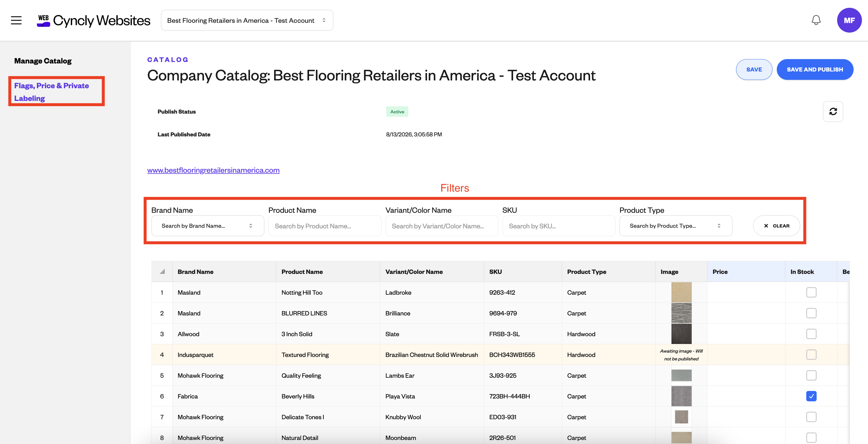
Task: Open the Brand Name filter dropdown
Action: click(207, 226)
